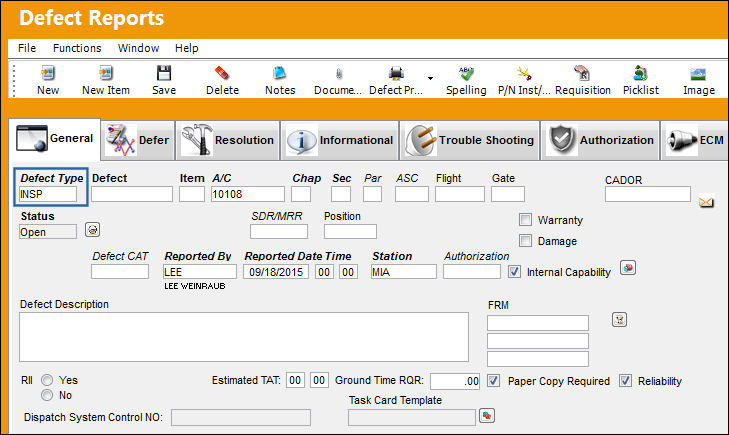Click the Task Card Template field
Image resolution: width=729 pixels, height=435 pixels.
(x=412, y=417)
